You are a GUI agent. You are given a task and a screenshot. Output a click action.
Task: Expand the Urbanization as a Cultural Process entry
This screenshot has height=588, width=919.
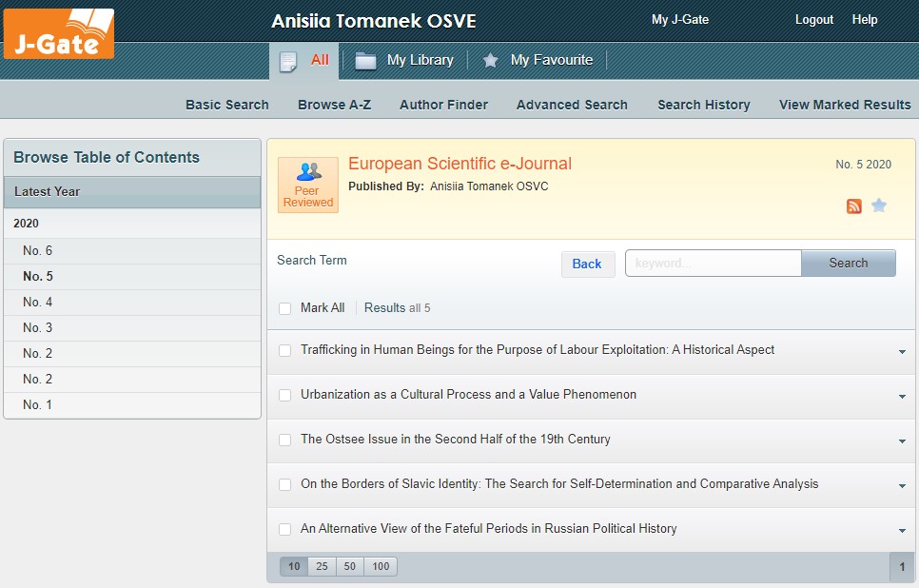pos(902,397)
